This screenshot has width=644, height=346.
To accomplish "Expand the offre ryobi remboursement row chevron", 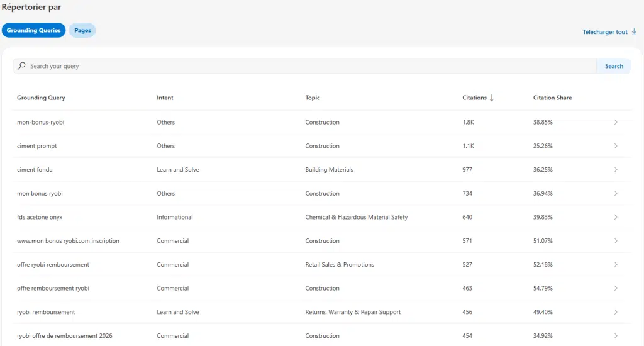I will [616, 265].
